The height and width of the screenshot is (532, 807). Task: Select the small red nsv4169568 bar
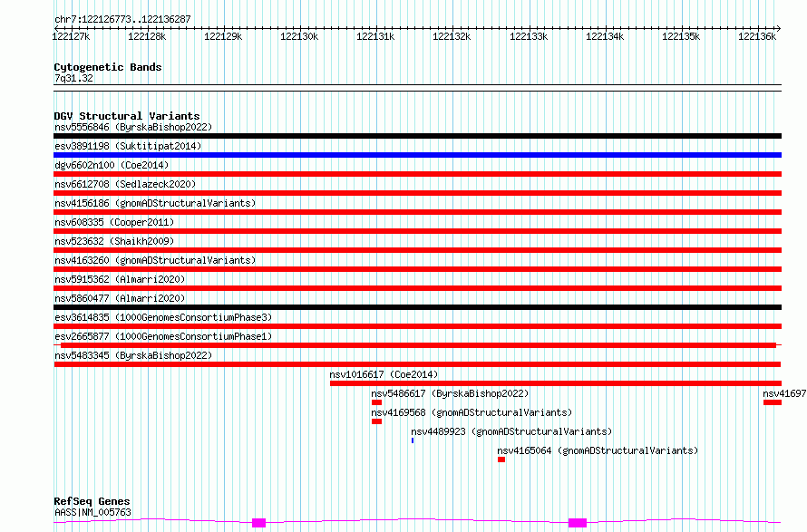(376, 421)
